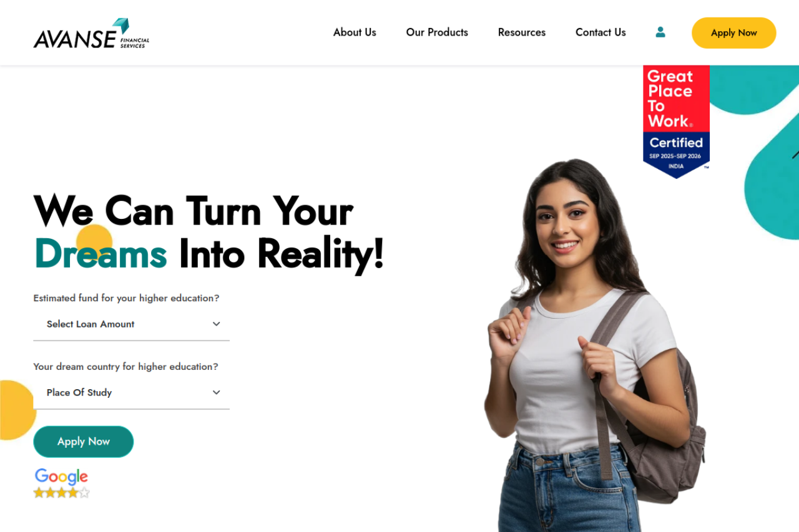Click the yellow Apply Now header button

point(734,33)
